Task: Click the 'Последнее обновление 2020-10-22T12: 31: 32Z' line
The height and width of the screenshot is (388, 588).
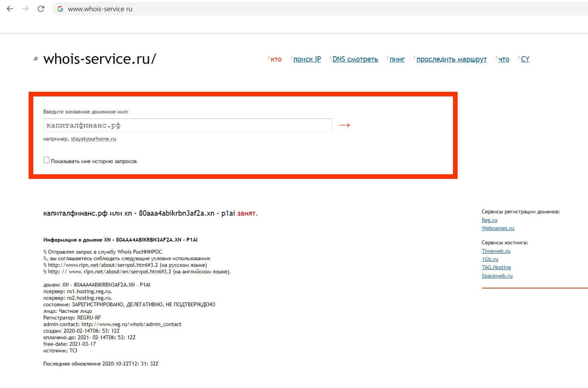Action: (x=101, y=364)
